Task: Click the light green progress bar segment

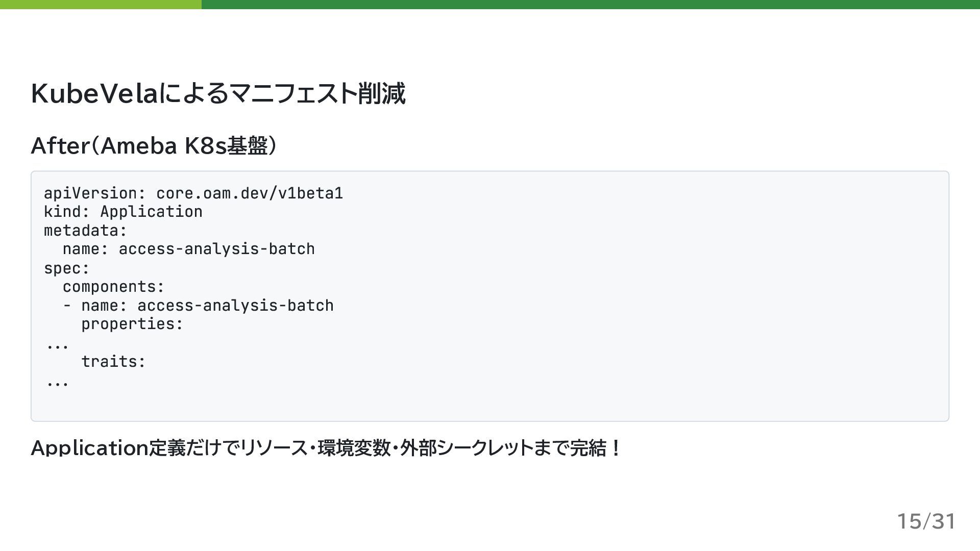Action: (x=101, y=5)
